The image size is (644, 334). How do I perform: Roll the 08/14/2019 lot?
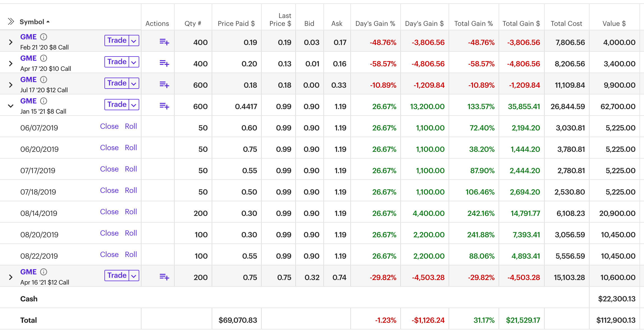(131, 212)
